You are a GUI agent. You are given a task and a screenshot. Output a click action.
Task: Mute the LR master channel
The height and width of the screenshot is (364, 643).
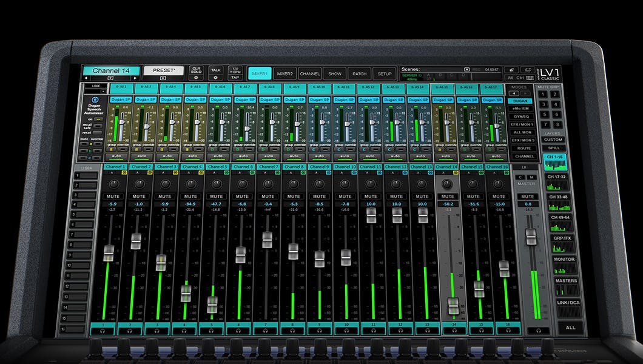[528, 197]
